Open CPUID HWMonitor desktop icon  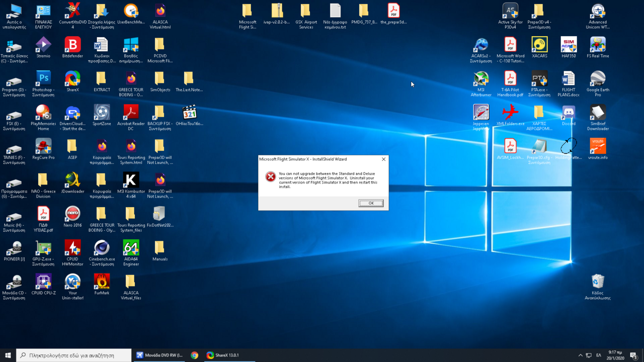(72, 252)
